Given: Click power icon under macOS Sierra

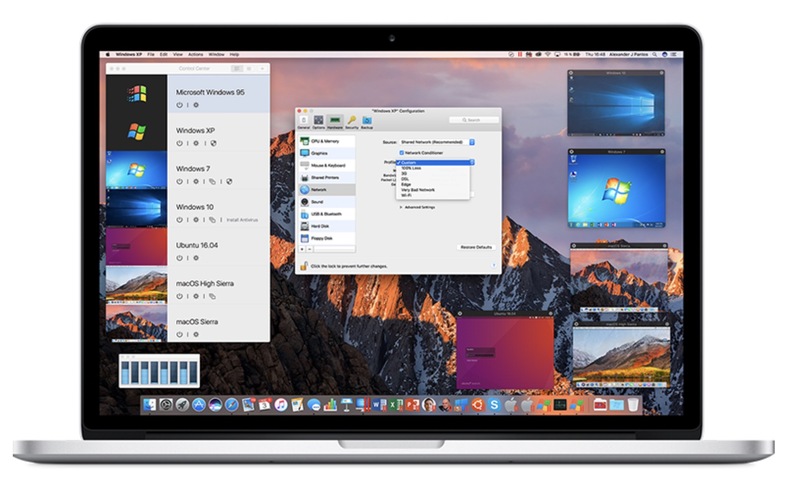Looking at the screenshot, I should click(180, 335).
